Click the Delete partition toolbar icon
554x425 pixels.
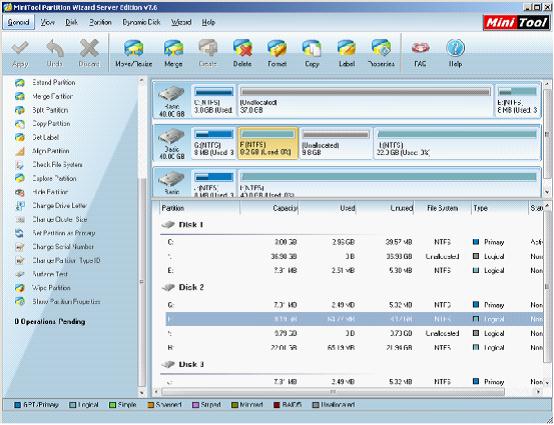(242, 48)
